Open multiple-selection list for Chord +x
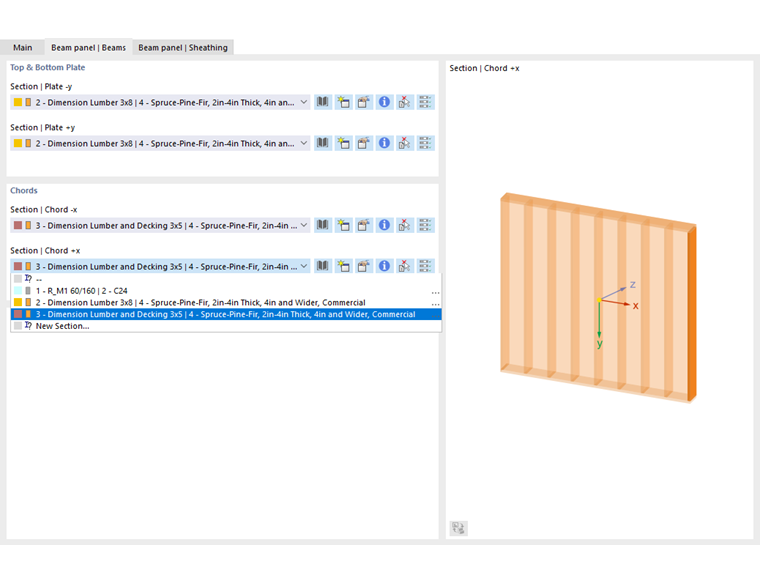Viewport: 760px width, 583px height. pyautogui.click(x=425, y=266)
